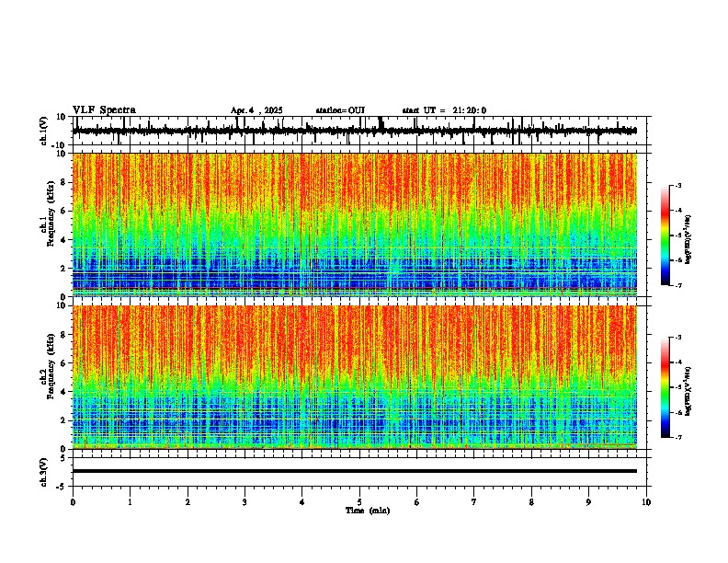The height and width of the screenshot is (563, 728).
Task: Click '-7' label on ch.2 color scale
Action: (x=677, y=438)
